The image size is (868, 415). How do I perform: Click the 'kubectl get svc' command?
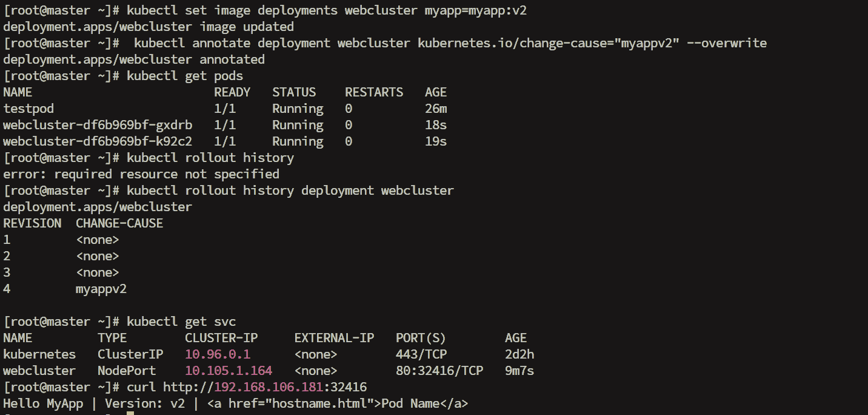click(181, 322)
